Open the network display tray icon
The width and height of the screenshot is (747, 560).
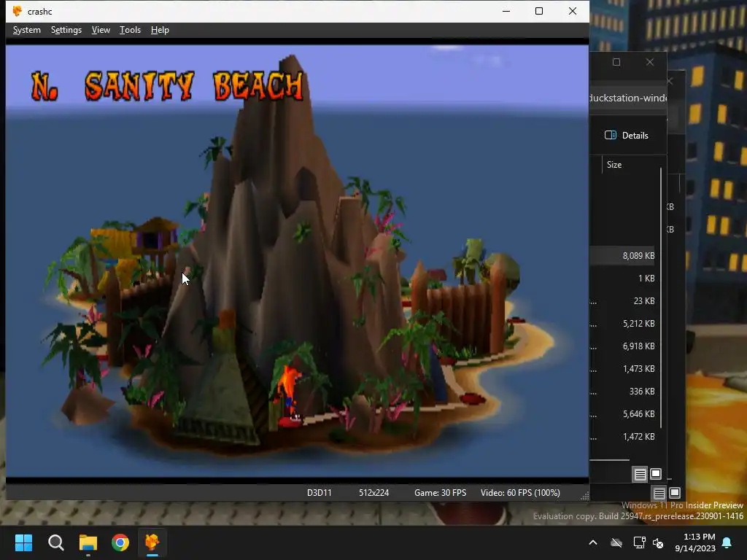(x=639, y=542)
